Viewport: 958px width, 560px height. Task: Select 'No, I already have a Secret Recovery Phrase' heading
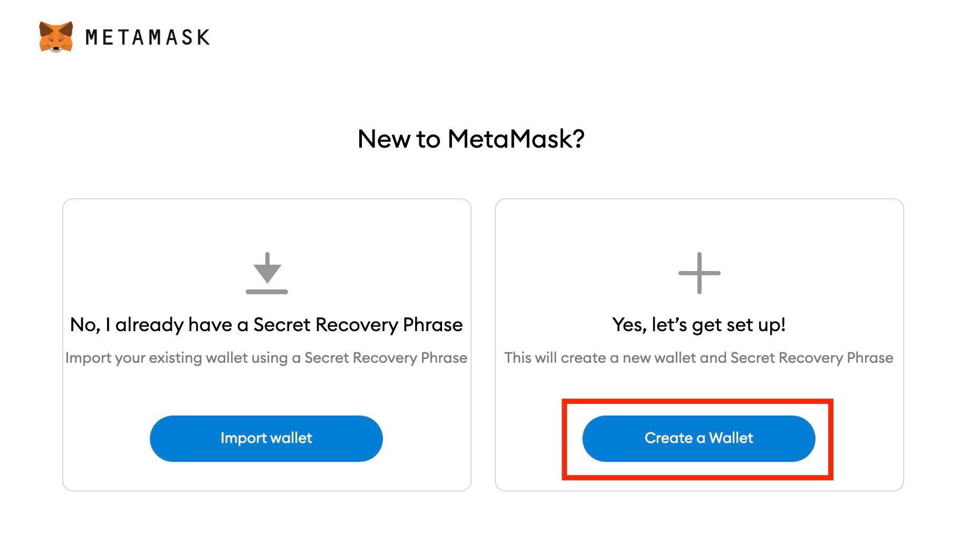coord(266,325)
